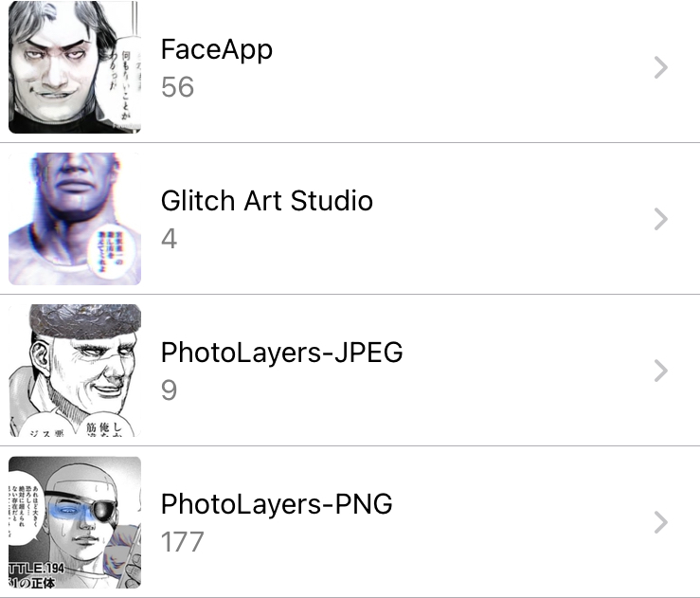Click the 4 count under Glitch Art Studio

[169, 239]
